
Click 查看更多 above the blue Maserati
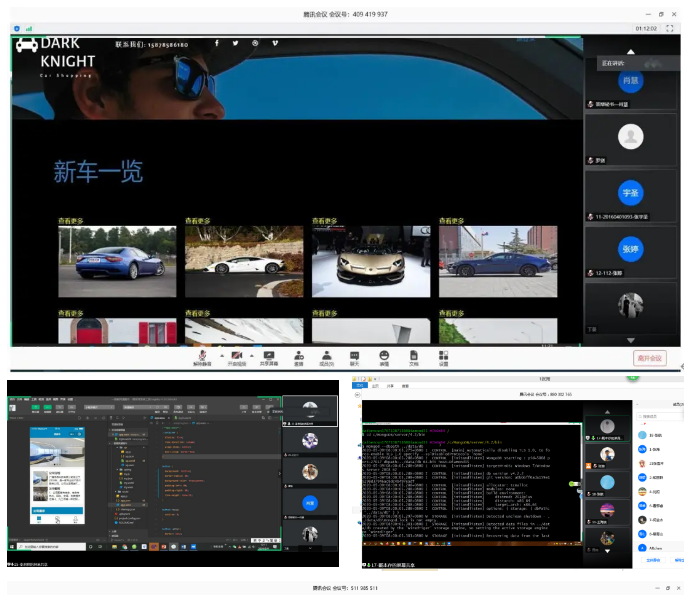point(71,221)
